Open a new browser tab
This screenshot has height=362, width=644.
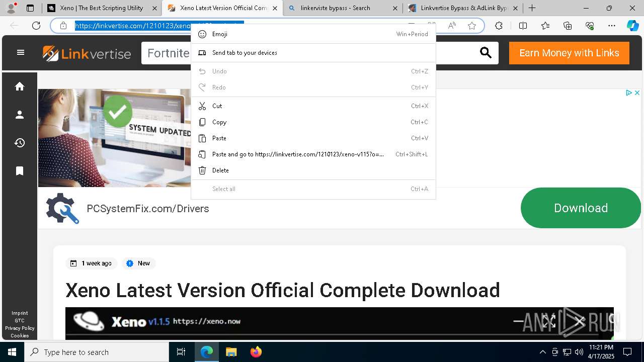point(532,8)
